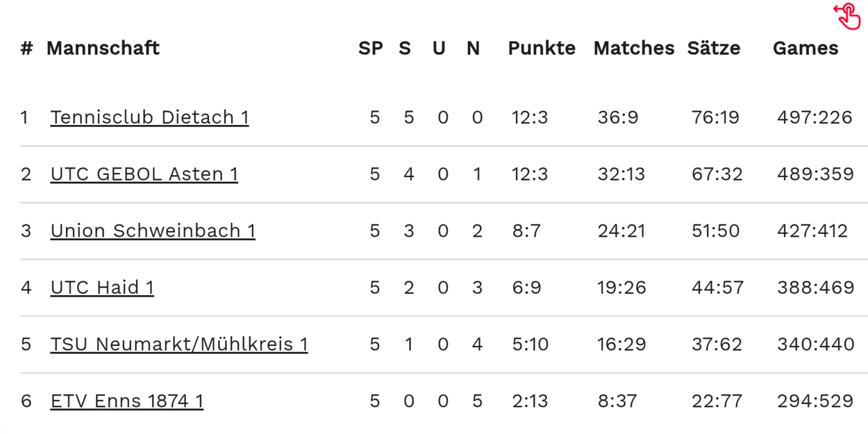This screenshot has width=868, height=434.
Task: Click the Sätze column header
Action: (714, 48)
